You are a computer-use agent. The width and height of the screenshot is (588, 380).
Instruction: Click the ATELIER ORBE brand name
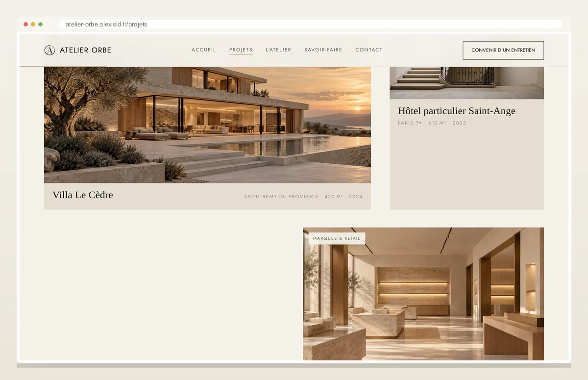tap(85, 50)
